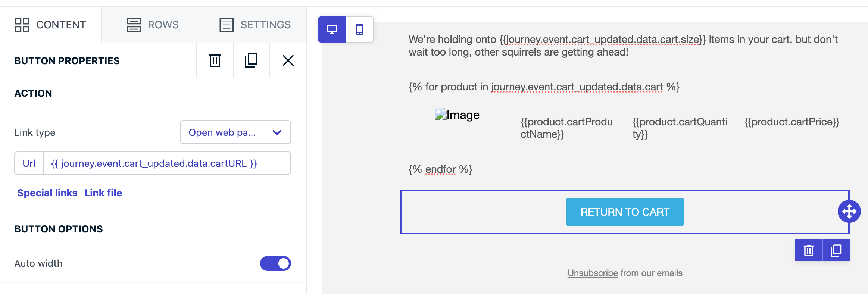Click the Unsubscribe link in footer
This screenshot has width=868, height=294.
pos(593,273)
